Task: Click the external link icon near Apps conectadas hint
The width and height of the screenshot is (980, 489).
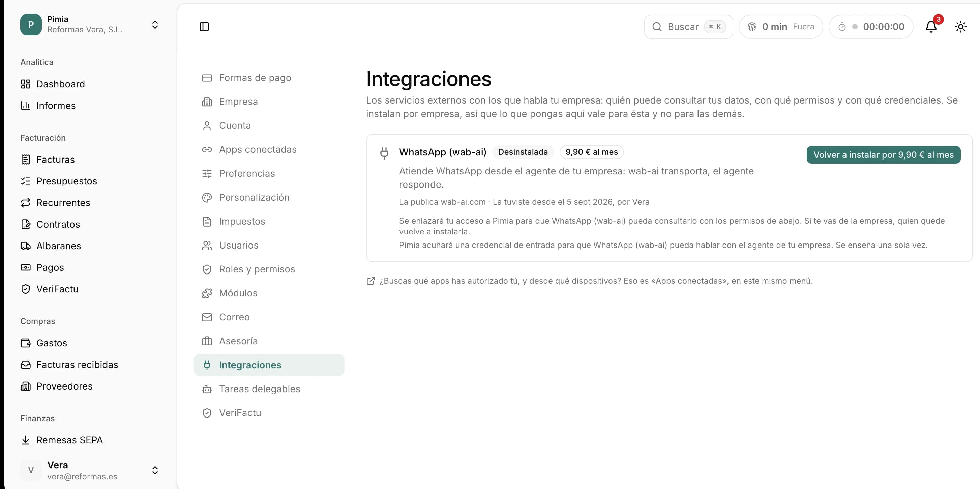Action: pyautogui.click(x=370, y=281)
